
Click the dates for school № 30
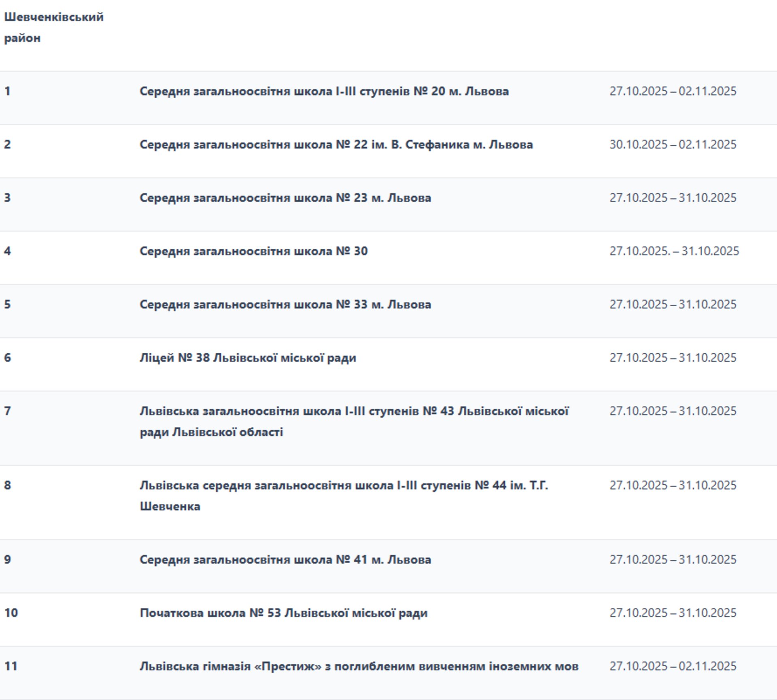coord(674,251)
